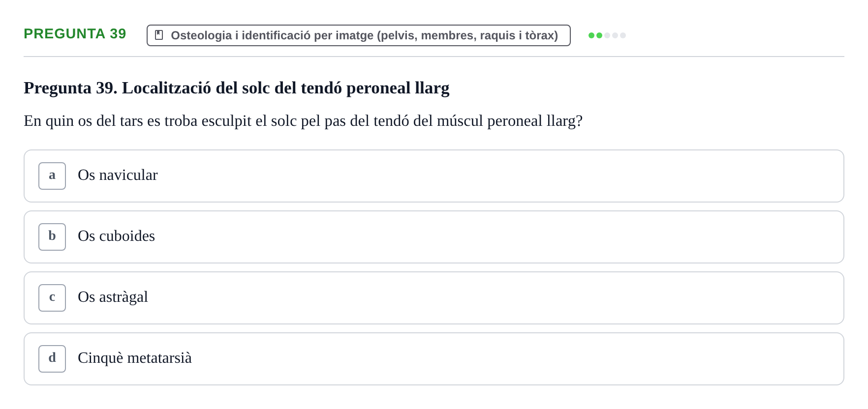Click the text 'Cinquè metatarsià' label
868x409 pixels.
[x=135, y=358]
